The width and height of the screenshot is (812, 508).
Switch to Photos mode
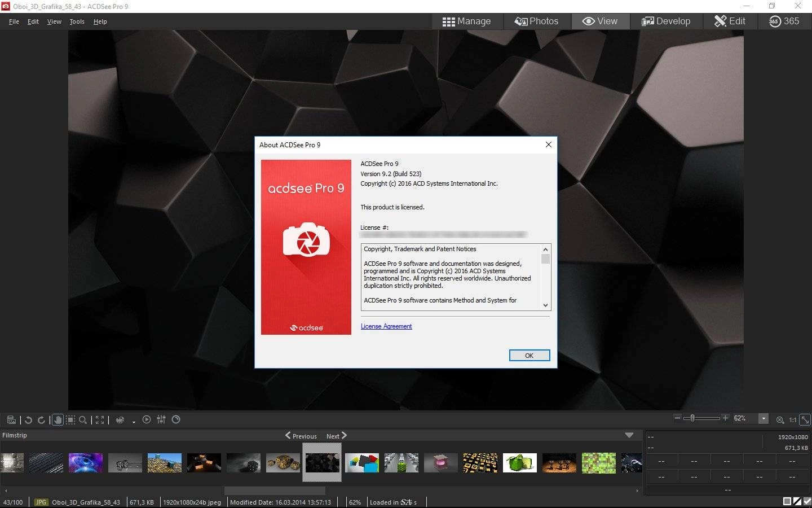pos(536,21)
